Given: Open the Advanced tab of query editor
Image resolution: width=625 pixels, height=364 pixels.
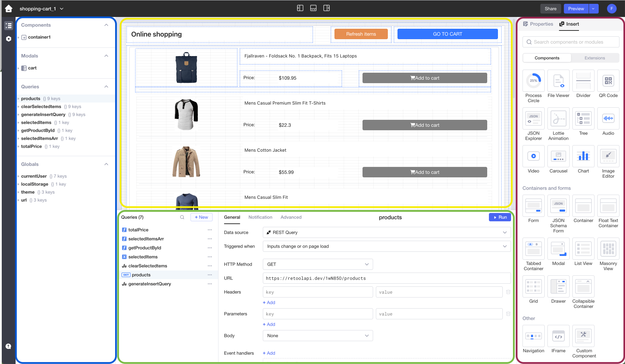Looking at the screenshot, I should (291, 217).
